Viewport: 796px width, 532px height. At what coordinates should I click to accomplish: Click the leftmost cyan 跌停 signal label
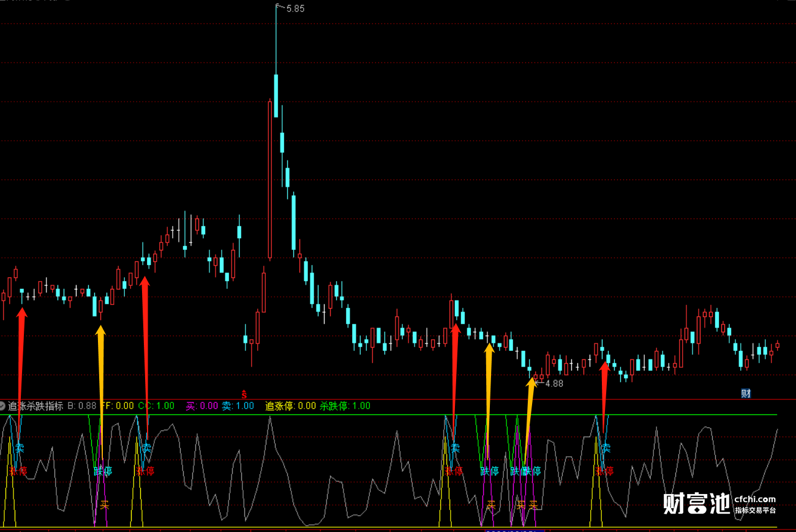[103, 471]
